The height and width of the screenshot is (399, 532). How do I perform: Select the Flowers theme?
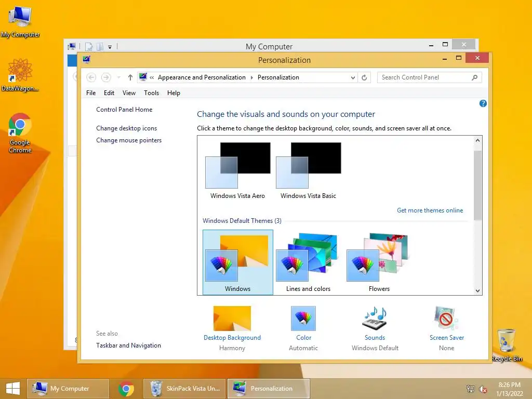pyautogui.click(x=379, y=262)
